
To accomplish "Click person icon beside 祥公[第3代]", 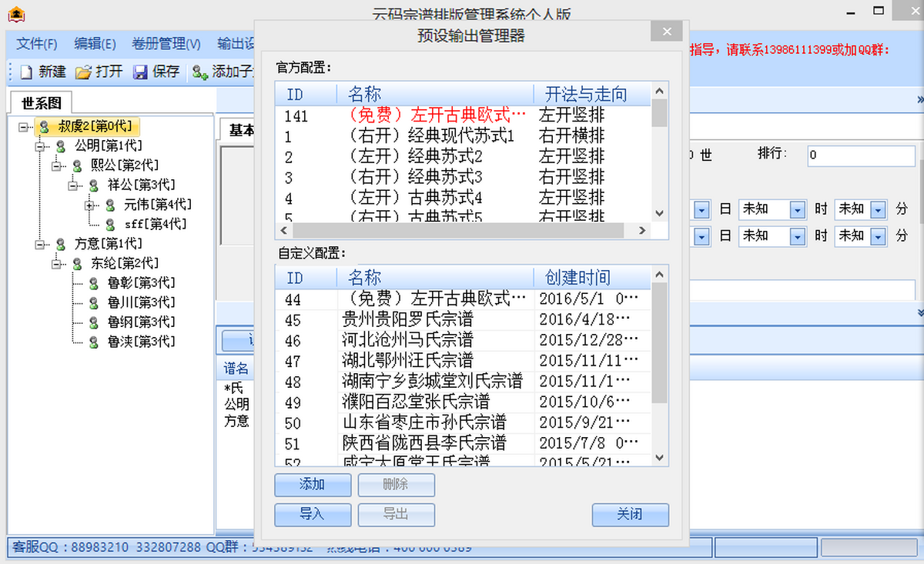I will pos(93,185).
